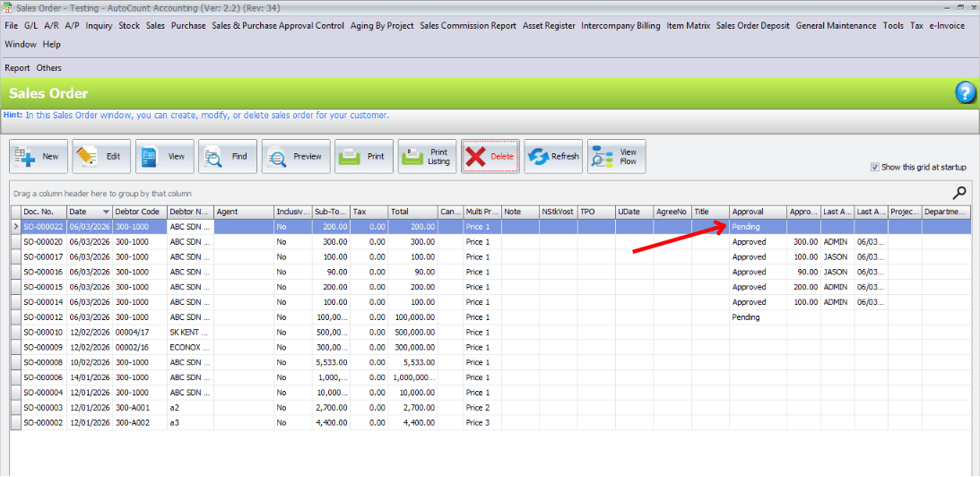Open the Report menu item
Screen dimensions: 980x477
coord(17,68)
